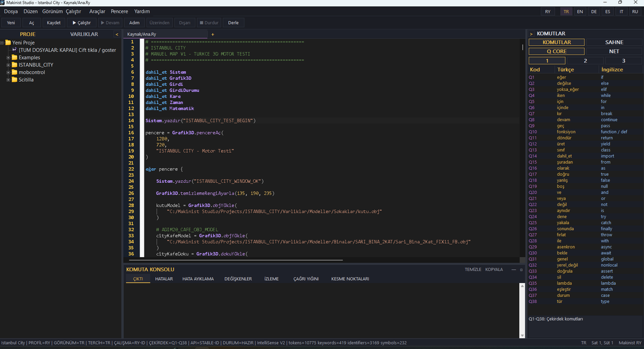Collapse the Yeni Proje tree node
Screen dimensions: 644x349
pos(2,42)
